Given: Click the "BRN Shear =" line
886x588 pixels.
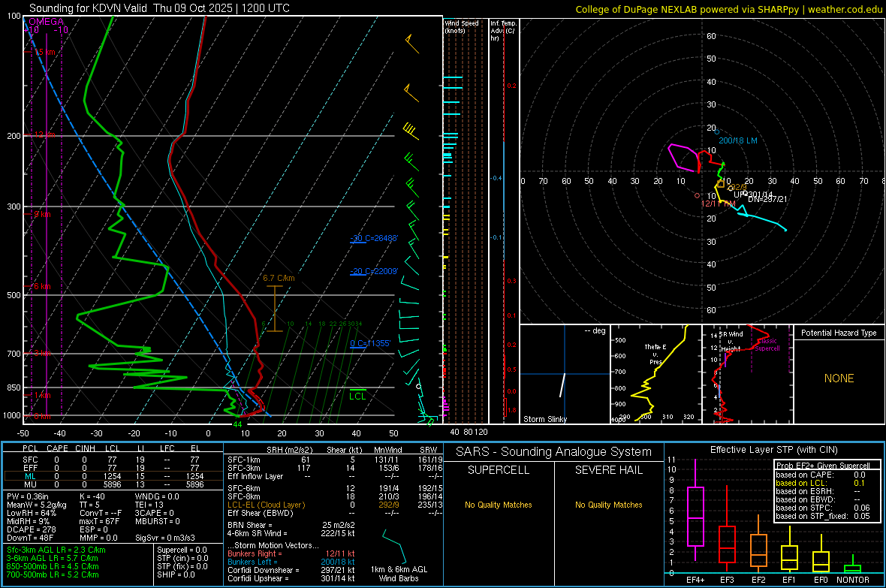Looking at the screenshot, I should coord(291,525).
